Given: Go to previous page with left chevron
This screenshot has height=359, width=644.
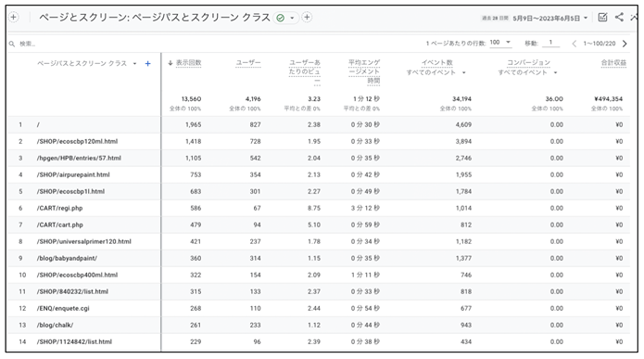Looking at the screenshot, I should coord(575,44).
